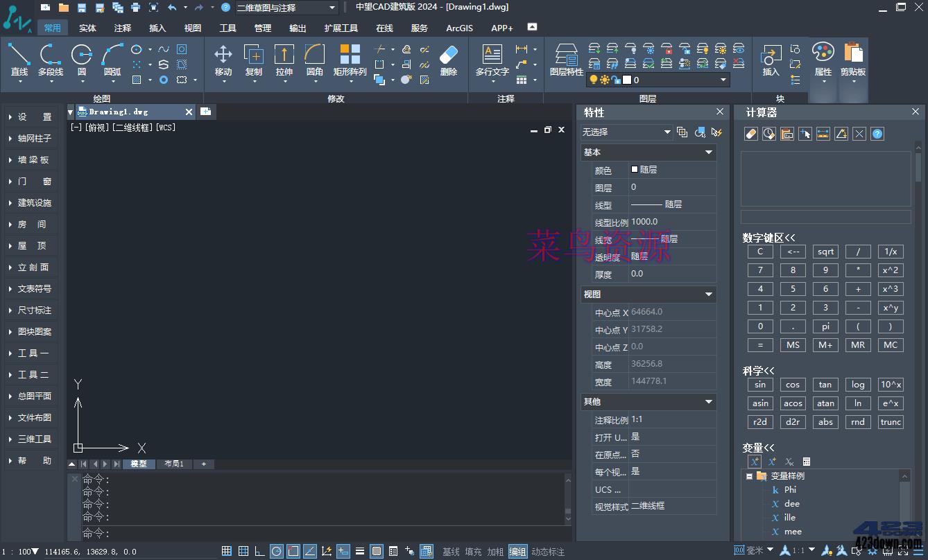Image resolution: width=928 pixels, height=560 pixels.
Task: Click the sin button in calculator science section
Action: 759,384
